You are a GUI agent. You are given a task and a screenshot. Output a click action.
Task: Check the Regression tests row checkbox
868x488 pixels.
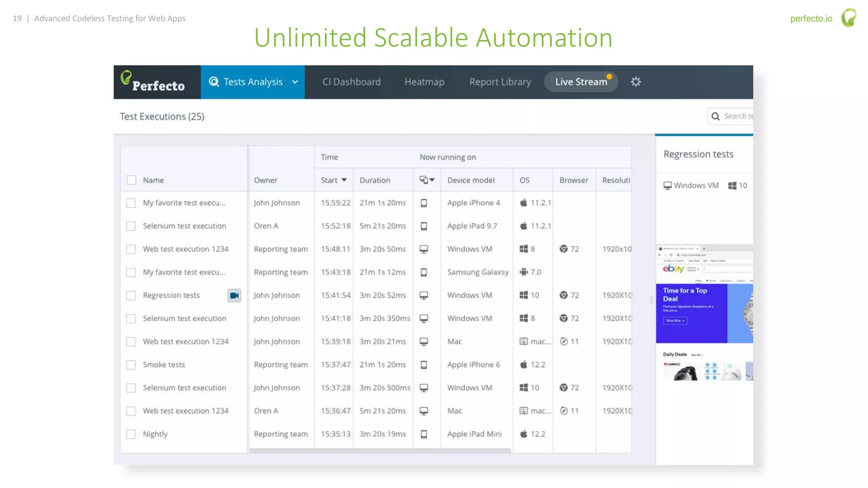131,295
